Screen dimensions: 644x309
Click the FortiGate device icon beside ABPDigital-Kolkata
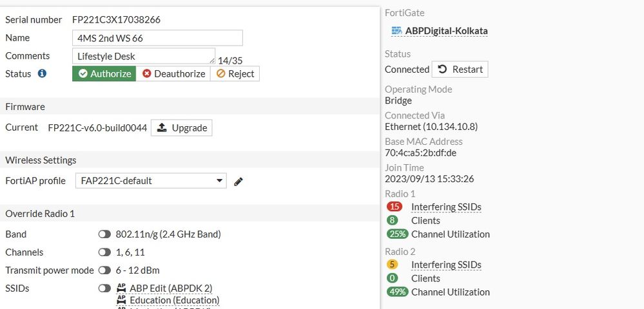click(x=396, y=31)
